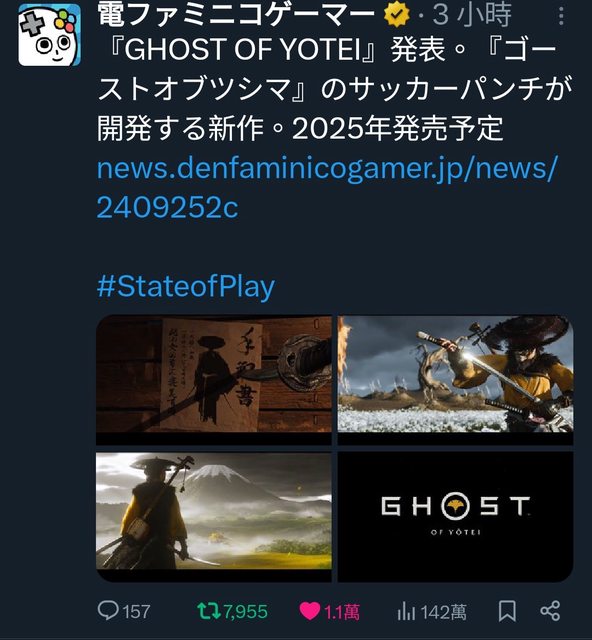Viewport: 592px width, 640px height.
Task: Open the news.denfaminicogamer.jp article link
Action: click(x=326, y=187)
